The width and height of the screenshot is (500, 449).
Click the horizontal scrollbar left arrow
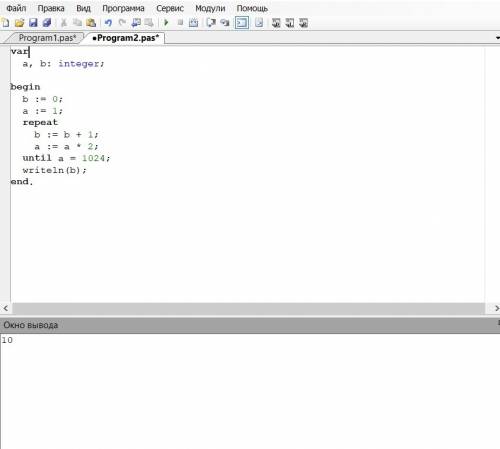tap(6, 308)
